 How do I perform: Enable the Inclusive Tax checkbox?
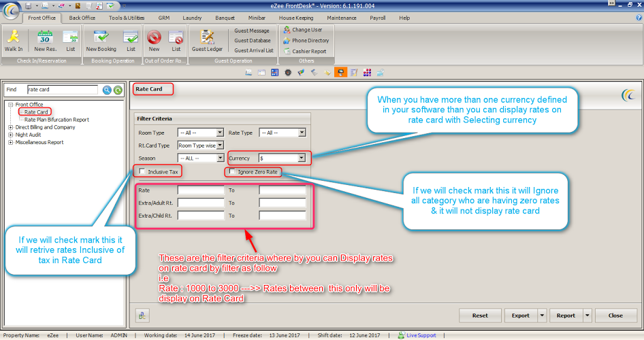click(142, 171)
